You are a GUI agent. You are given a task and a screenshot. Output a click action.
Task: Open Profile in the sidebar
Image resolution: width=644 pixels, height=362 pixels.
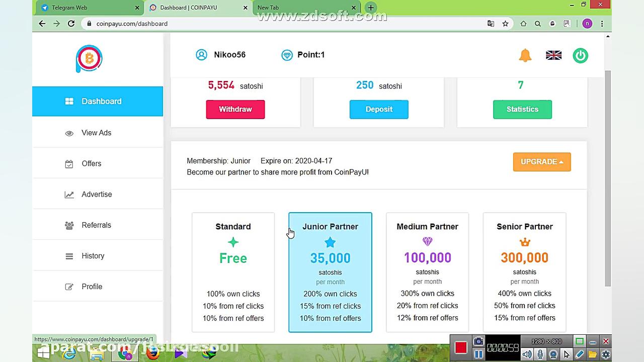pyautogui.click(x=98, y=287)
